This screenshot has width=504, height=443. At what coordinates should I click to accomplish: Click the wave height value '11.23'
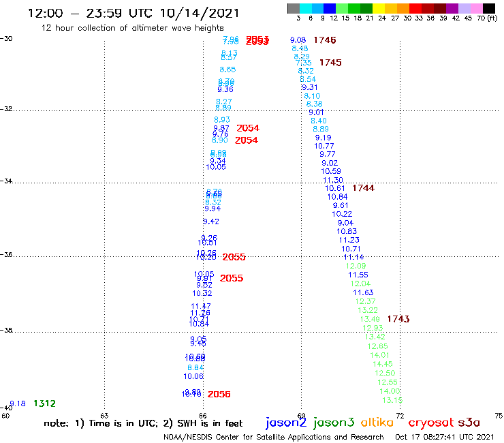tap(349, 240)
